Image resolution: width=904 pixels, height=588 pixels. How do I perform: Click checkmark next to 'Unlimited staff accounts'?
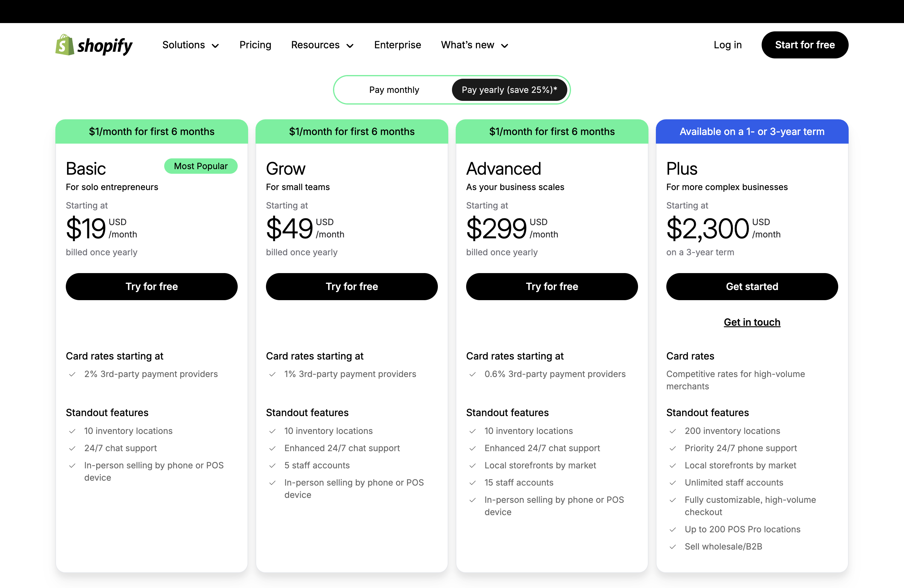tap(673, 483)
